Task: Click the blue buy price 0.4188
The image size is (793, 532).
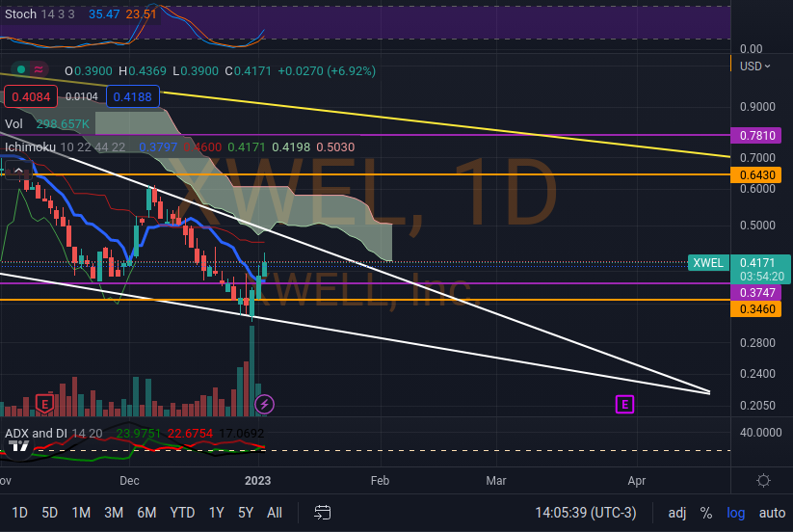Action: point(133,96)
